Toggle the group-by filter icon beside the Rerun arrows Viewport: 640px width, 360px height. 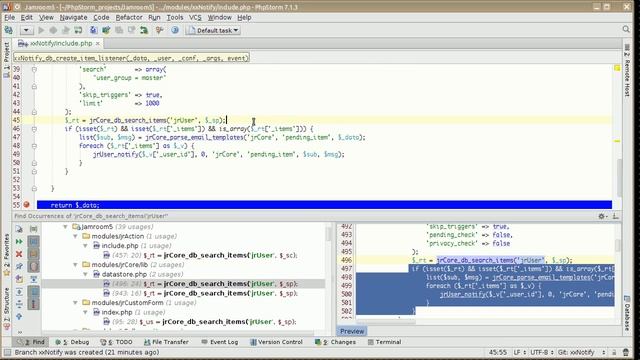coord(33,242)
